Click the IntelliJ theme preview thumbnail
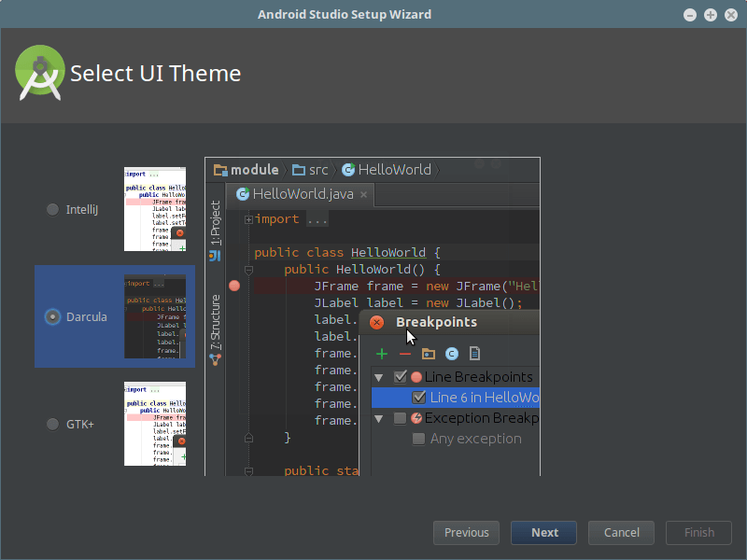The height and width of the screenshot is (560, 747). tap(155, 210)
